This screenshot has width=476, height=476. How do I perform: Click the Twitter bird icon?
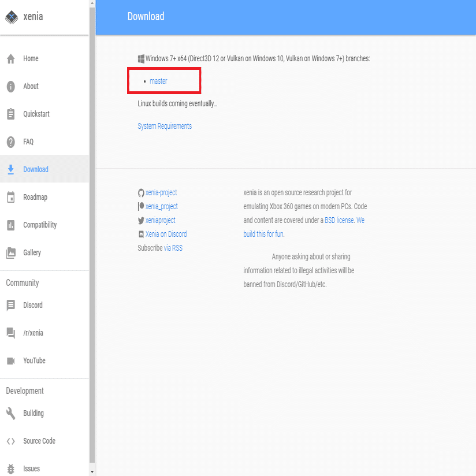click(x=141, y=221)
